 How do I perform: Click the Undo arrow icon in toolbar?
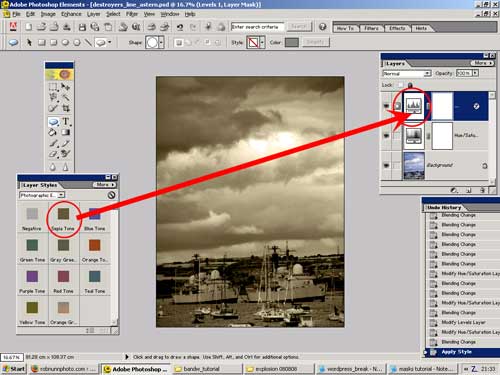tap(180, 27)
